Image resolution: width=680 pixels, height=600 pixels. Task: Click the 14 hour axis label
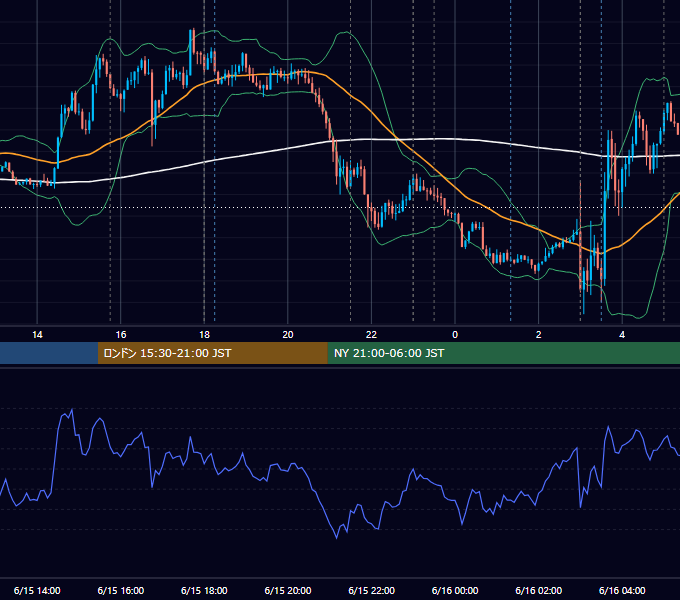pos(37,335)
